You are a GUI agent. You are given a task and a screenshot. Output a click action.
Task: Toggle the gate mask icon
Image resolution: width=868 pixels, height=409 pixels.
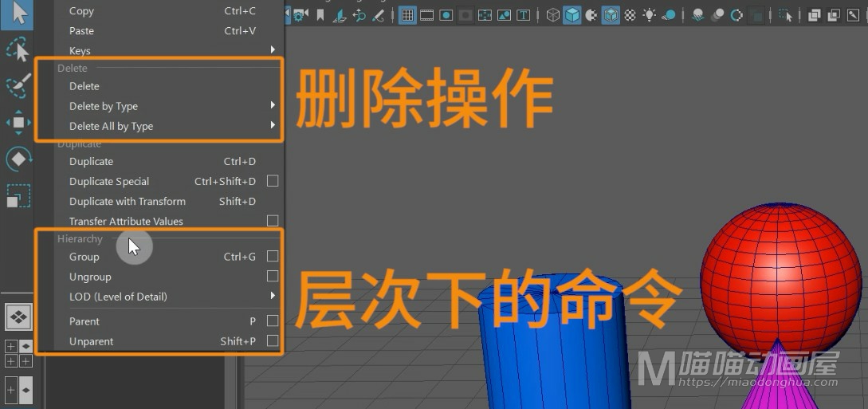click(465, 15)
